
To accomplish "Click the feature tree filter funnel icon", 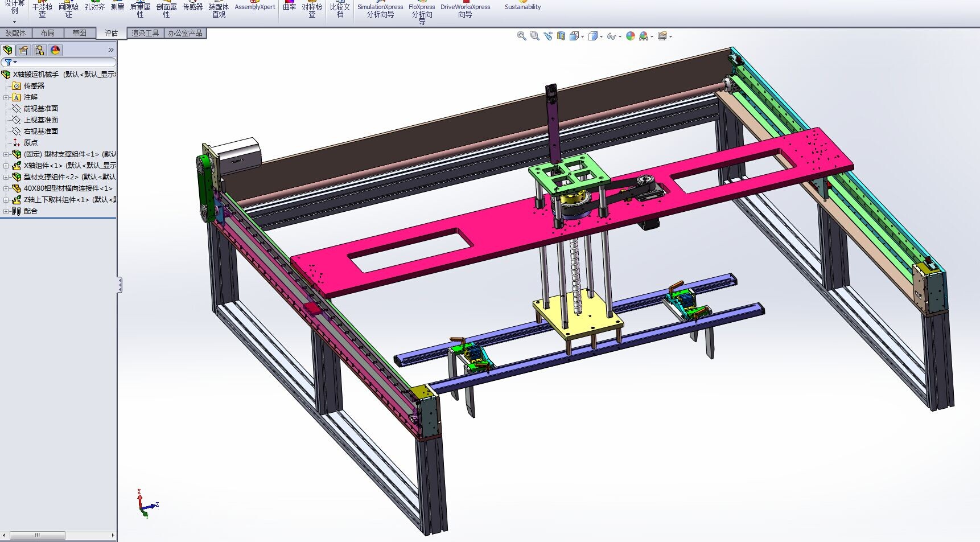I will click(x=8, y=62).
